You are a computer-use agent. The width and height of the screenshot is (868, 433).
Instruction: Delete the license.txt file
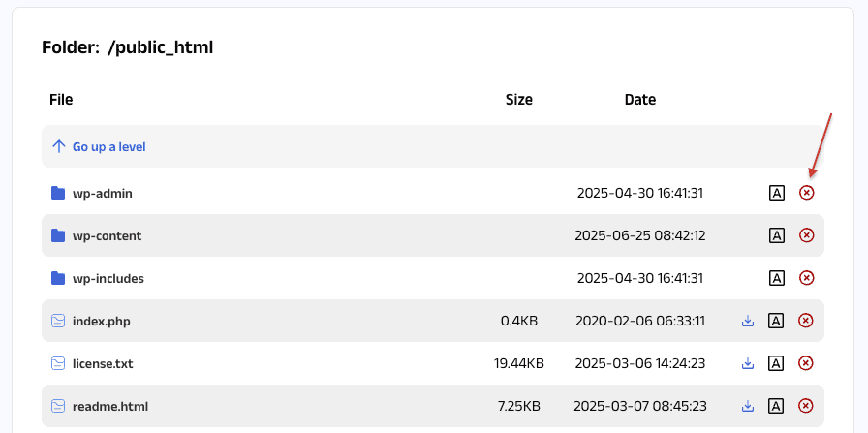click(806, 363)
